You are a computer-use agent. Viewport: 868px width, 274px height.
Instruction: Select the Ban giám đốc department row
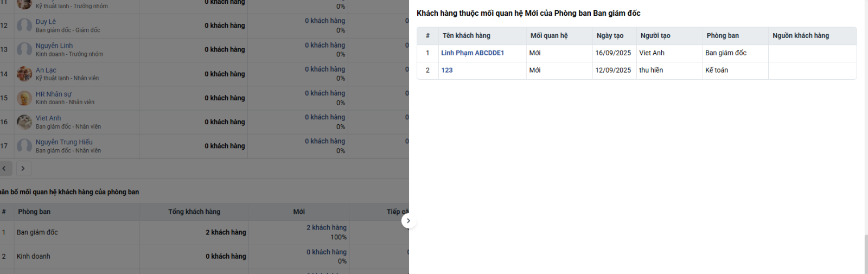(x=205, y=232)
